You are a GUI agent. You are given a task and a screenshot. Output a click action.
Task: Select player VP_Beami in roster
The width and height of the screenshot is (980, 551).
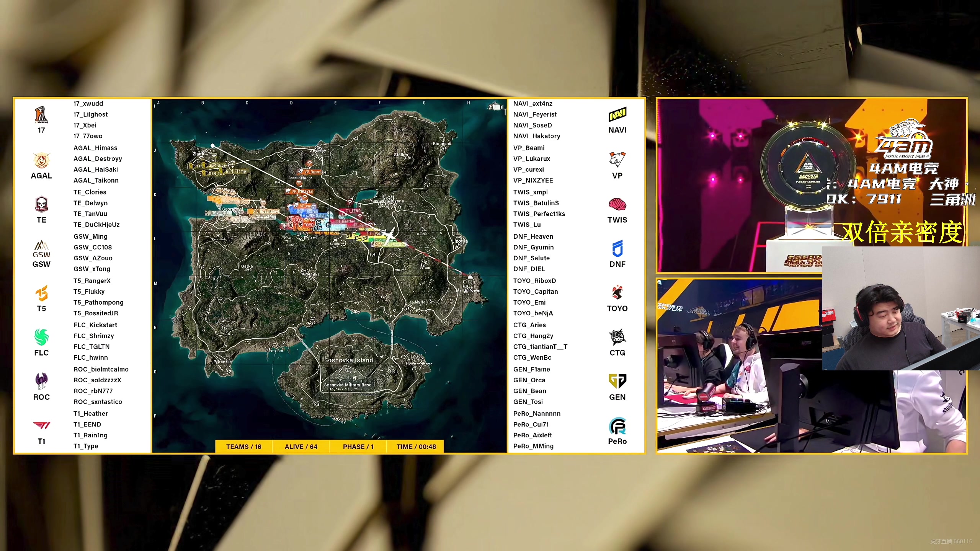click(529, 148)
